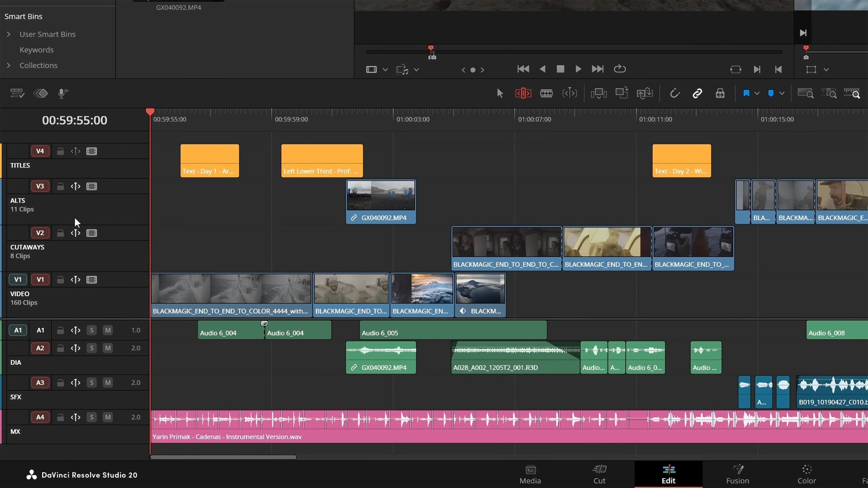
Task: Click the Position Lock icon
Action: [720, 93]
